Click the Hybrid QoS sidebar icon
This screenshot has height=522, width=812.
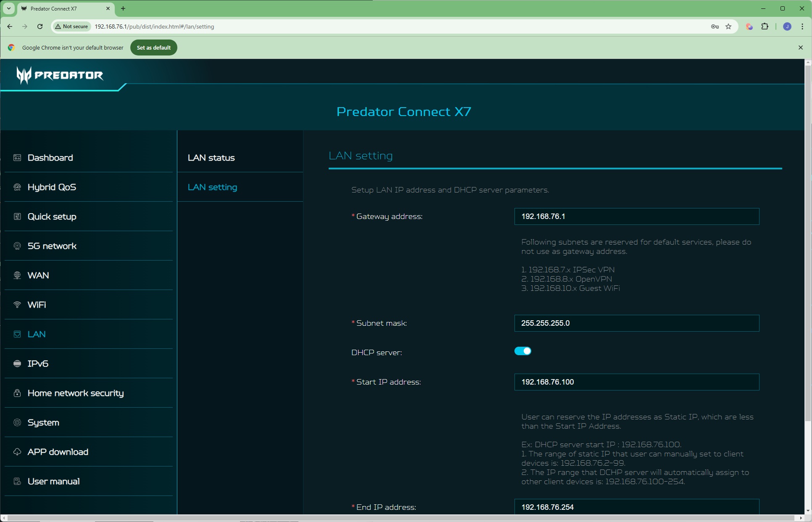tap(17, 187)
